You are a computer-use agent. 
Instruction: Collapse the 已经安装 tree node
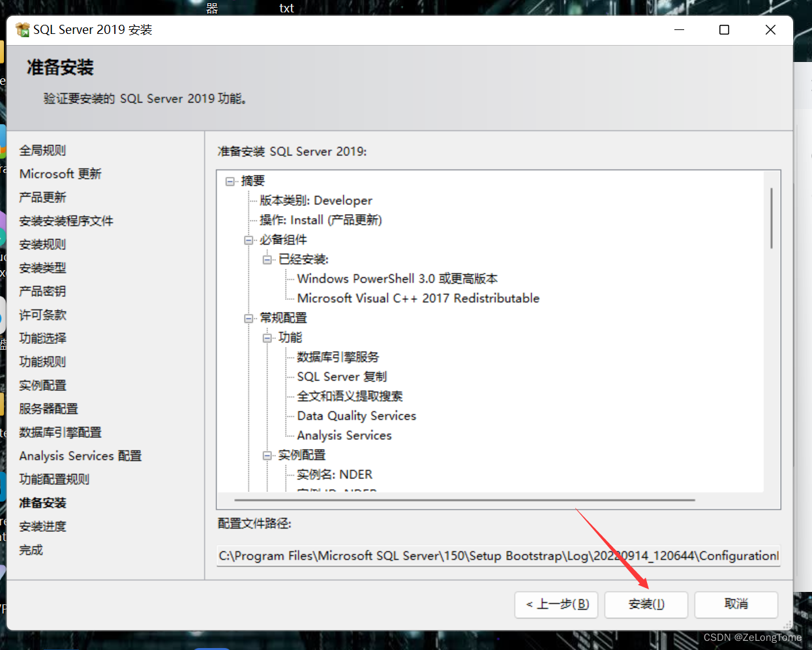tap(267, 259)
